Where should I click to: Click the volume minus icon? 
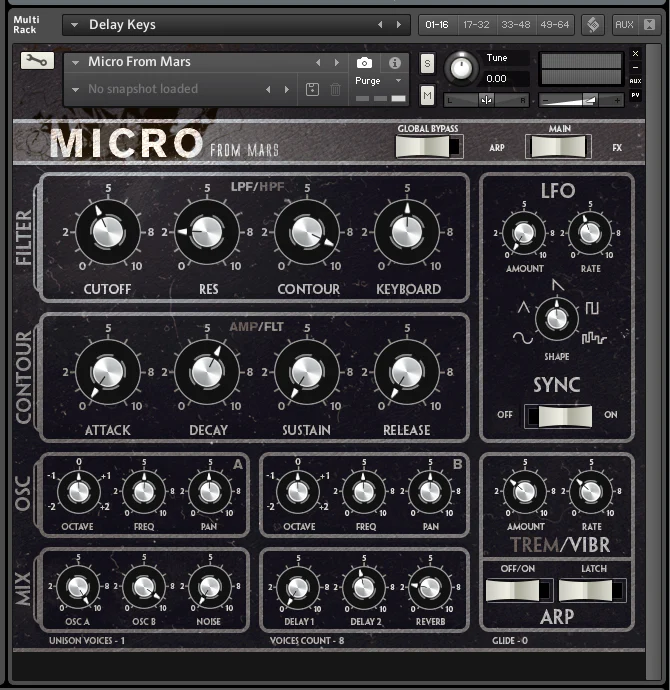click(x=546, y=101)
